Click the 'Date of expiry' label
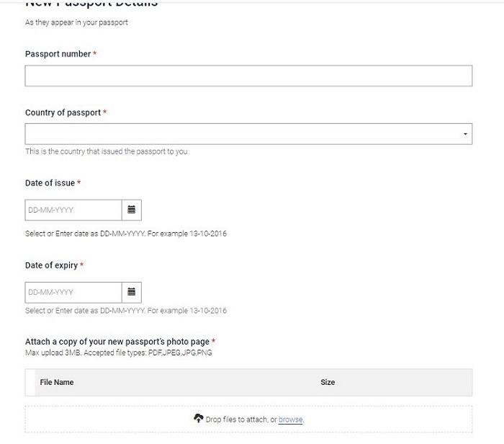This screenshot has height=444, width=504. click(x=52, y=265)
